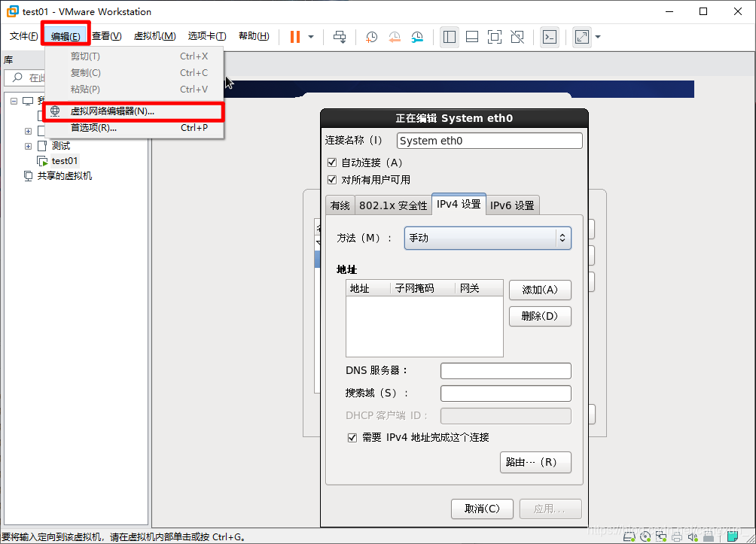Take a snapshot of this virtual machine
The height and width of the screenshot is (544, 756).
pyautogui.click(x=371, y=37)
